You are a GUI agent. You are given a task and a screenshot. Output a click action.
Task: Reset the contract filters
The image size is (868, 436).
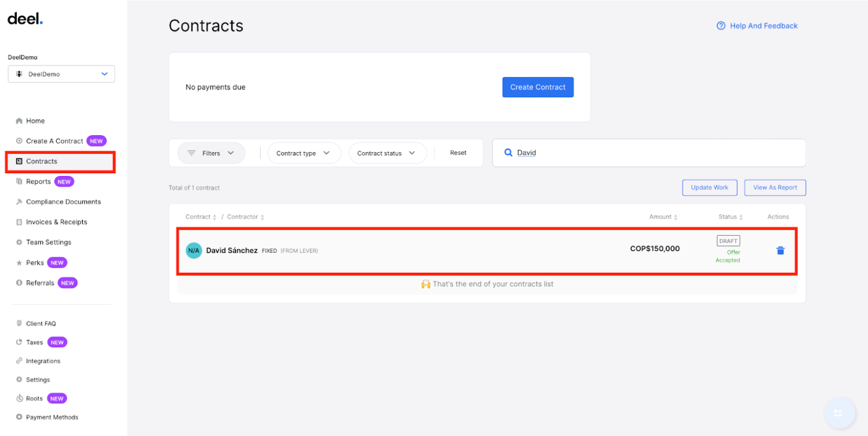click(458, 153)
